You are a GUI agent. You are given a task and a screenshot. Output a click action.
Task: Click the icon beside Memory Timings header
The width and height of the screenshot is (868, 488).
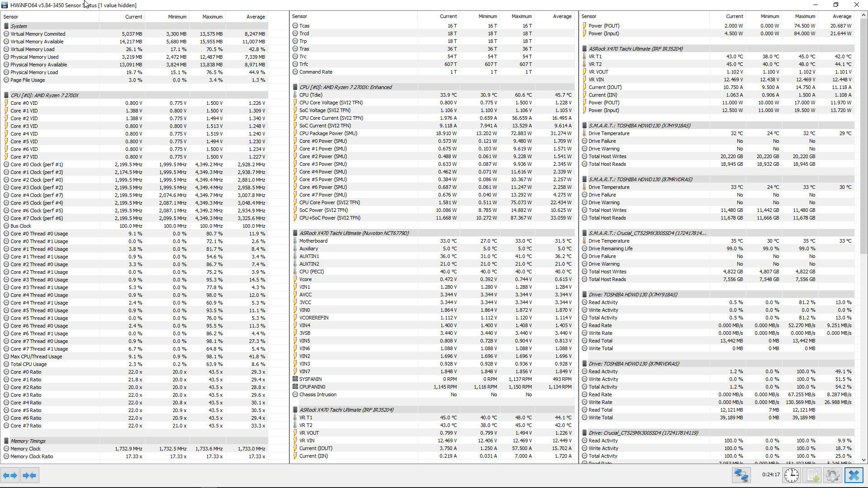coord(6,441)
